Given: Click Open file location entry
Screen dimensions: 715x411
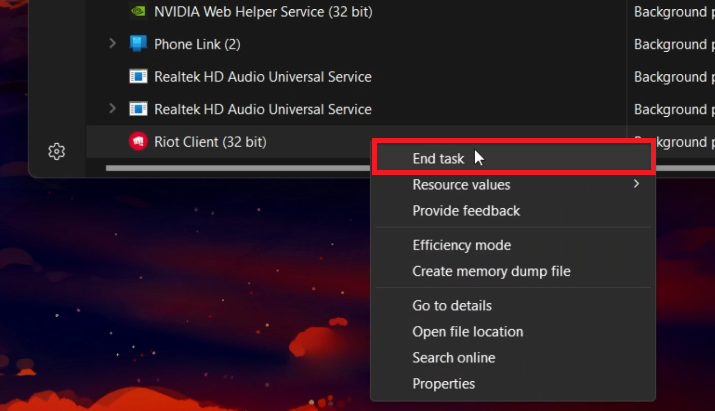Looking at the screenshot, I should 467,331.
